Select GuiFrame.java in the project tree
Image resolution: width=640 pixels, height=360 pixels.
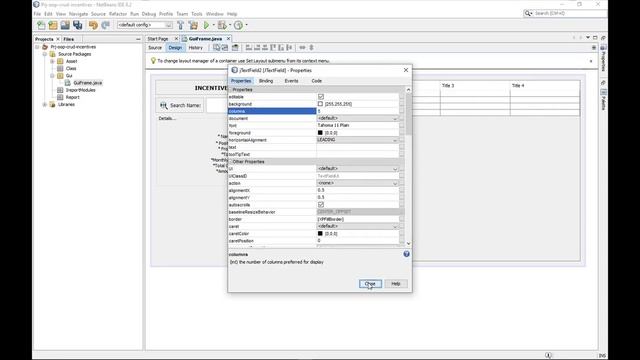[88, 83]
